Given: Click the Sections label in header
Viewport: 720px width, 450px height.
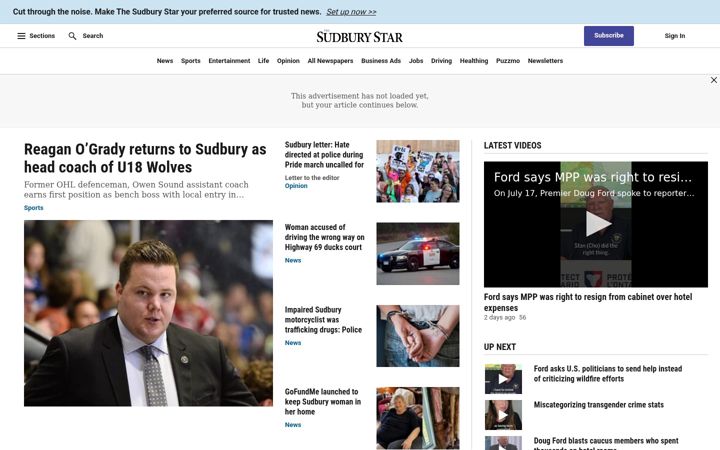Looking at the screenshot, I should 42,36.
